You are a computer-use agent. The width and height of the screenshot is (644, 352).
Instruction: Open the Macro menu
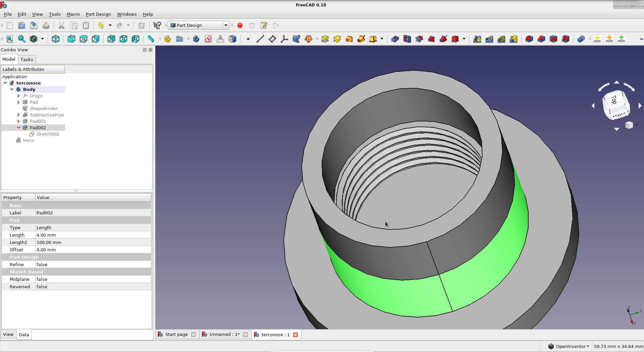[x=73, y=14]
